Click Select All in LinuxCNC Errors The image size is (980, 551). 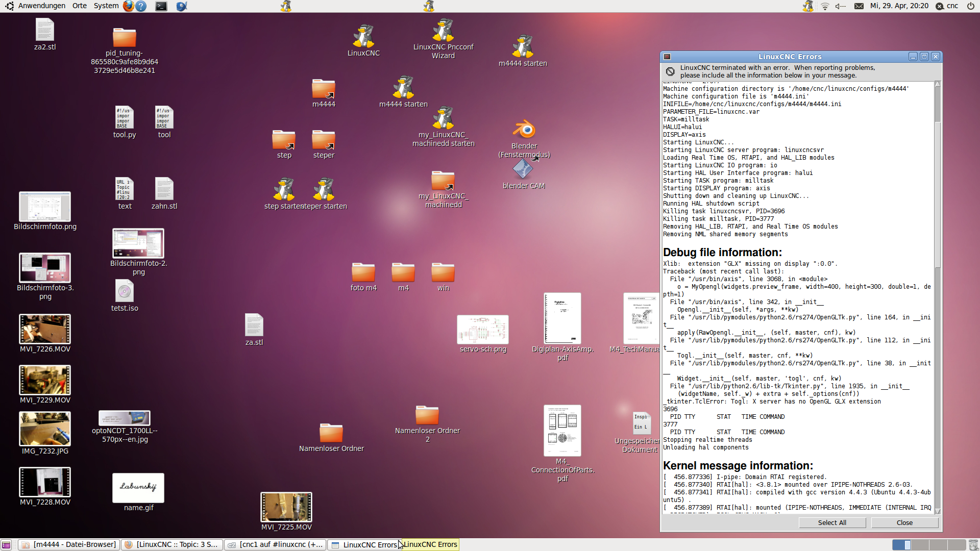point(832,522)
